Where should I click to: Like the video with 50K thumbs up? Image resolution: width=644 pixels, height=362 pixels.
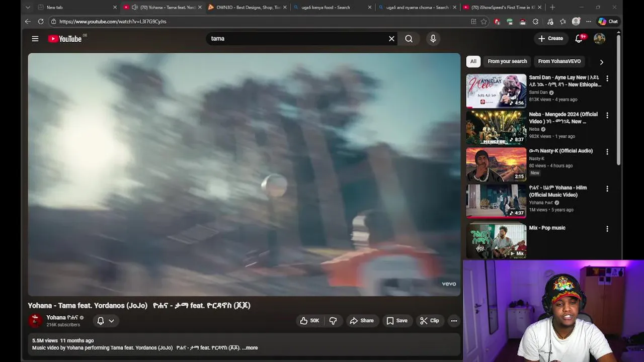pos(310,321)
